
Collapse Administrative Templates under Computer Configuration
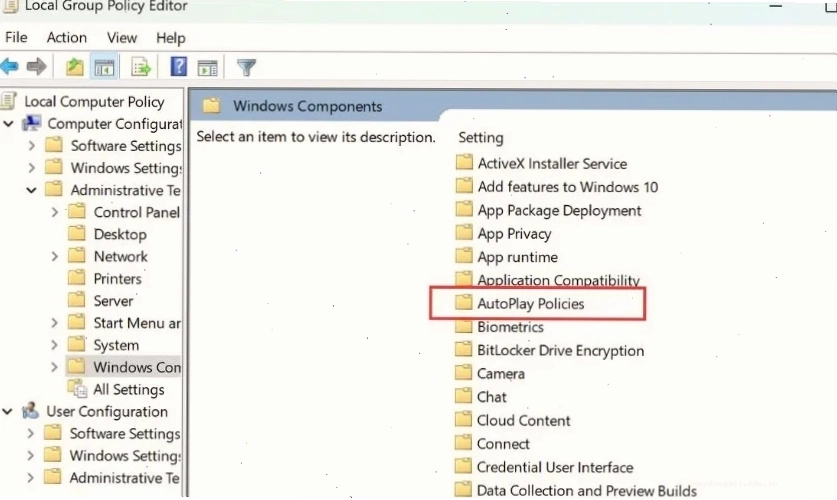coord(31,190)
